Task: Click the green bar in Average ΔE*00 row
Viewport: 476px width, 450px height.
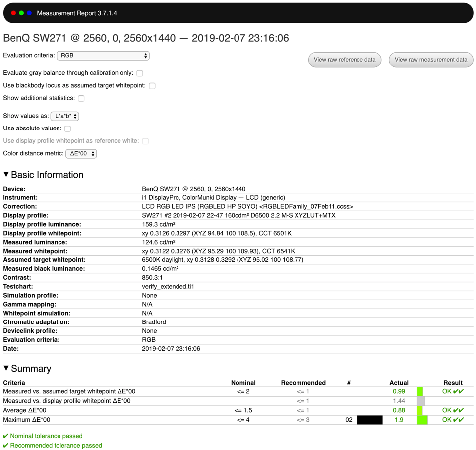Action: coord(420,410)
